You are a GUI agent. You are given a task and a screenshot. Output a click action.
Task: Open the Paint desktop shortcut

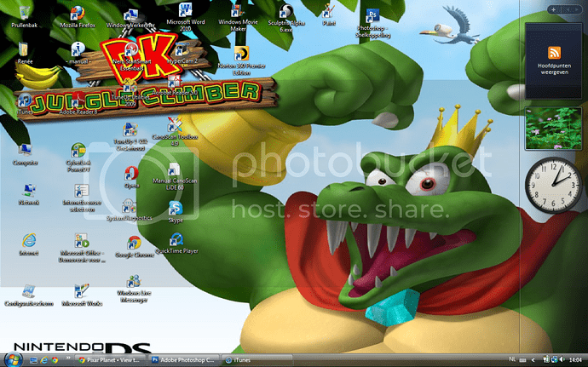click(x=329, y=12)
